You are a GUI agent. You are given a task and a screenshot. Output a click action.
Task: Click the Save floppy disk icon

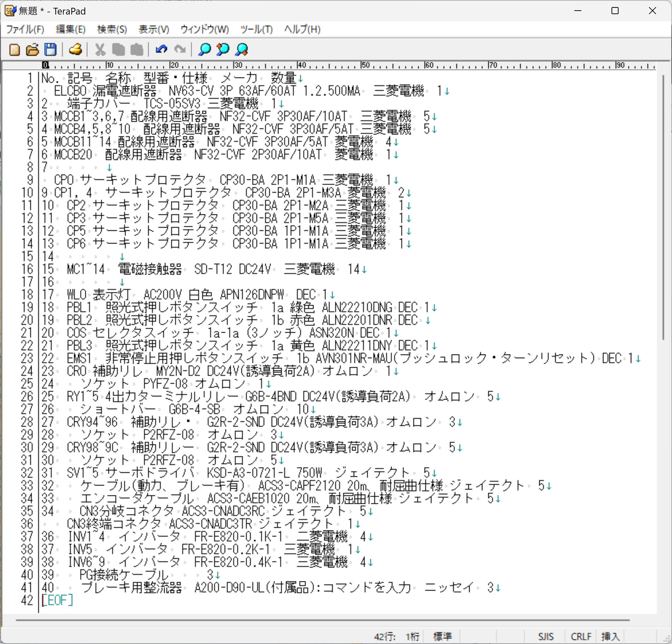point(51,50)
